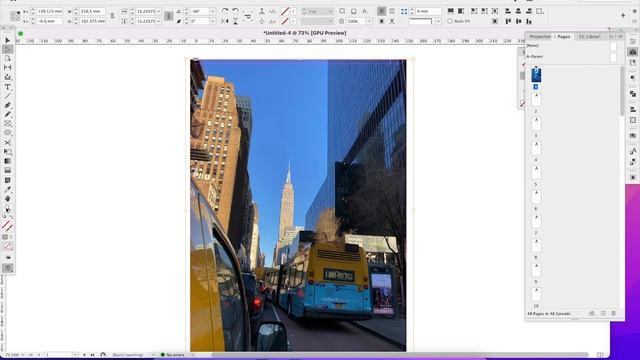
Task: Click the fill swatch in control bar
Action: pyautogui.click(x=285, y=11)
